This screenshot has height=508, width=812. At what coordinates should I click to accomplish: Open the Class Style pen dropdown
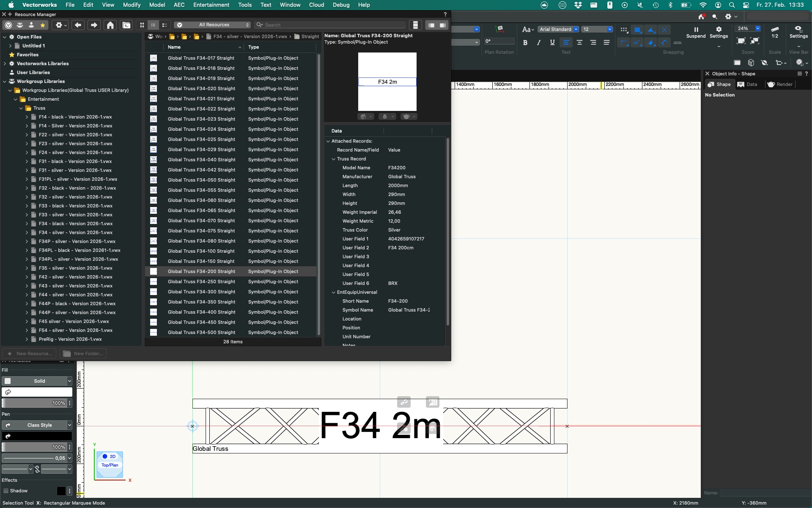[37, 425]
